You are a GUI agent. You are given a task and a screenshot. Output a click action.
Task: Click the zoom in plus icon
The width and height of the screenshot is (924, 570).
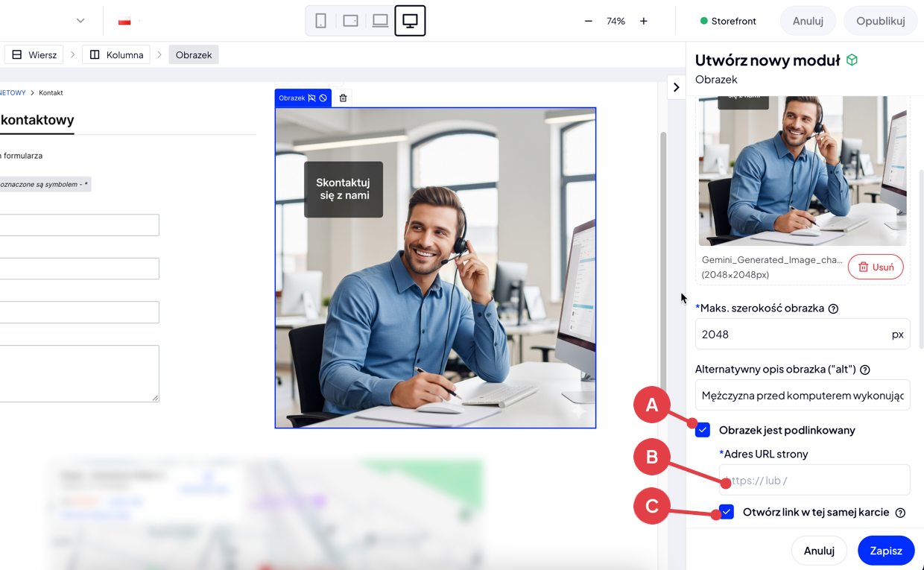644,21
